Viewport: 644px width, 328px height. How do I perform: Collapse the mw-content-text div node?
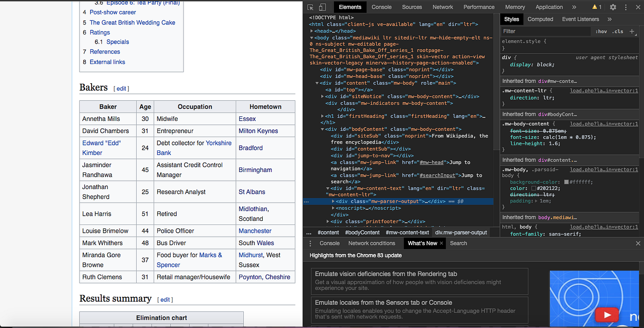click(x=328, y=189)
